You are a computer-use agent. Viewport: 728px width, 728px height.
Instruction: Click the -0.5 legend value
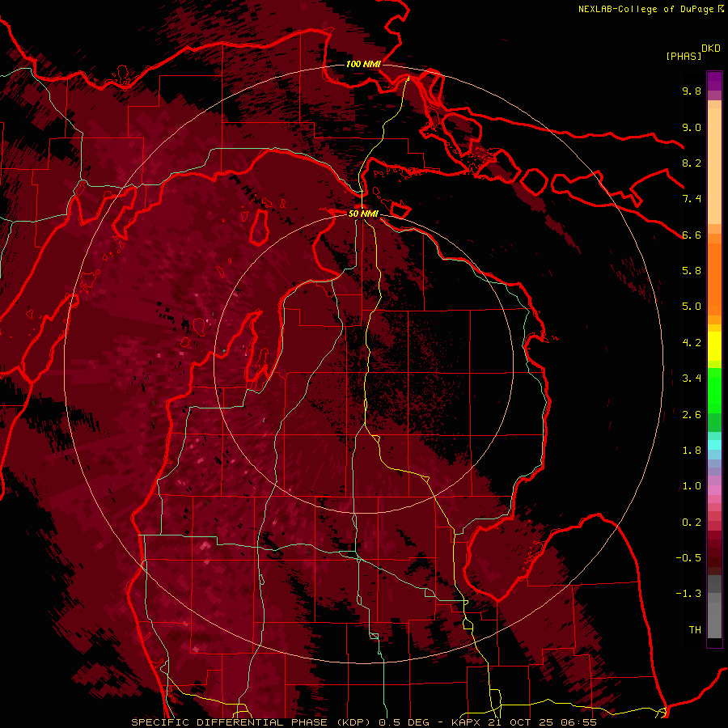tap(688, 558)
